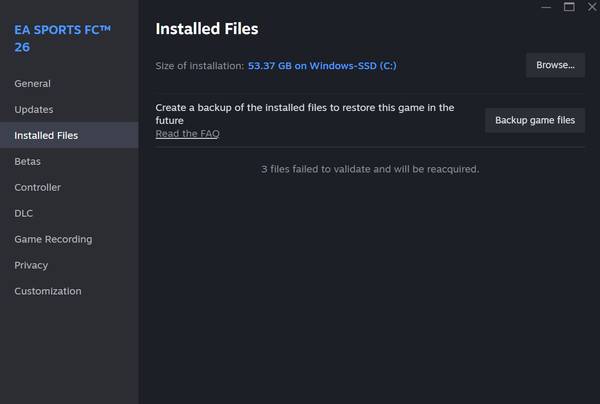Maximize the properties window

569,7
